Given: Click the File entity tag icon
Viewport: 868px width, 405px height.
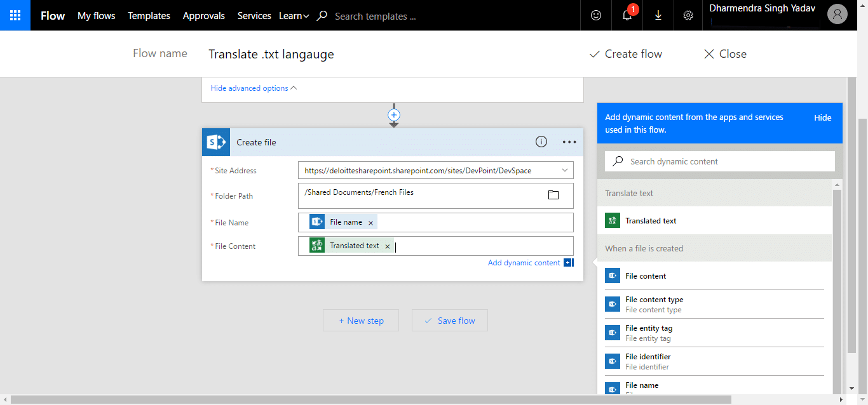Looking at the screenshot, I should (x=613, y=333).
